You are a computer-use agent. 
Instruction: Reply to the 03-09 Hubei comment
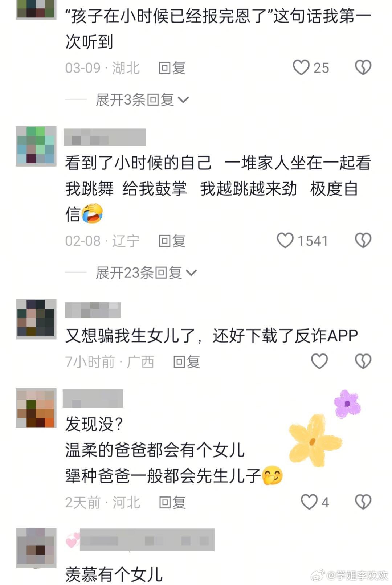point(172,68)
